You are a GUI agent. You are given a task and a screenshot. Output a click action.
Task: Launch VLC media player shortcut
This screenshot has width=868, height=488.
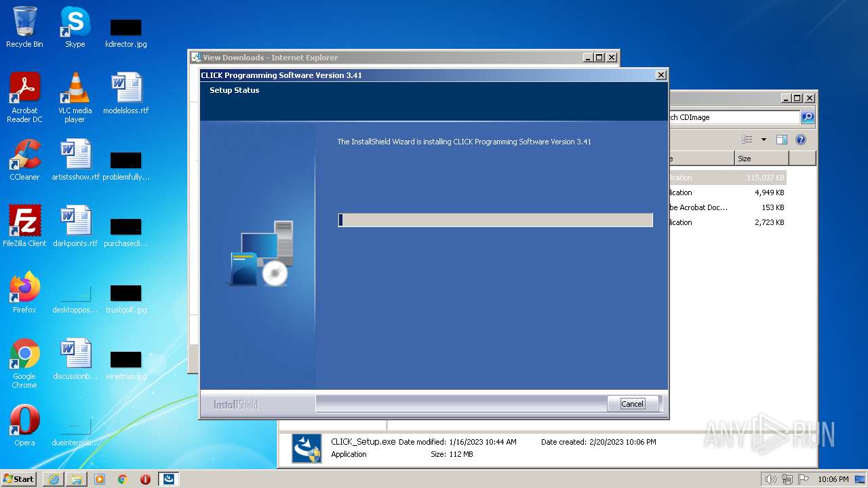pos(75,98)
